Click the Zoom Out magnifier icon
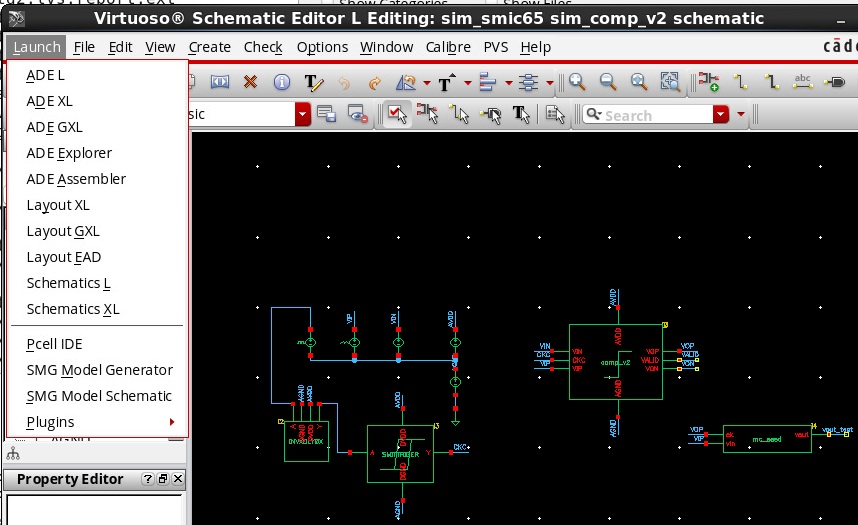858x525 pixels. coord(608,82)
